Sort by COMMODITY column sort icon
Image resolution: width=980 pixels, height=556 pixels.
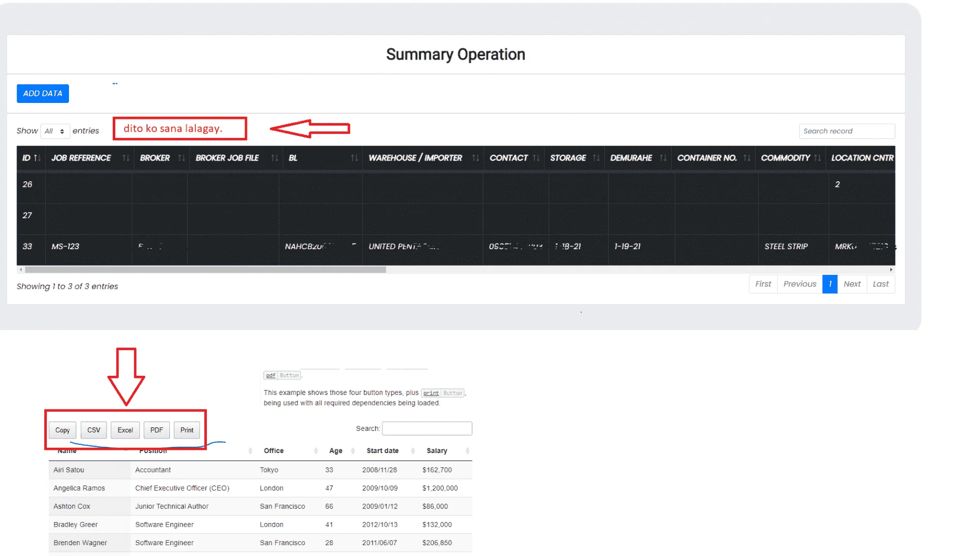coord(817,158)
